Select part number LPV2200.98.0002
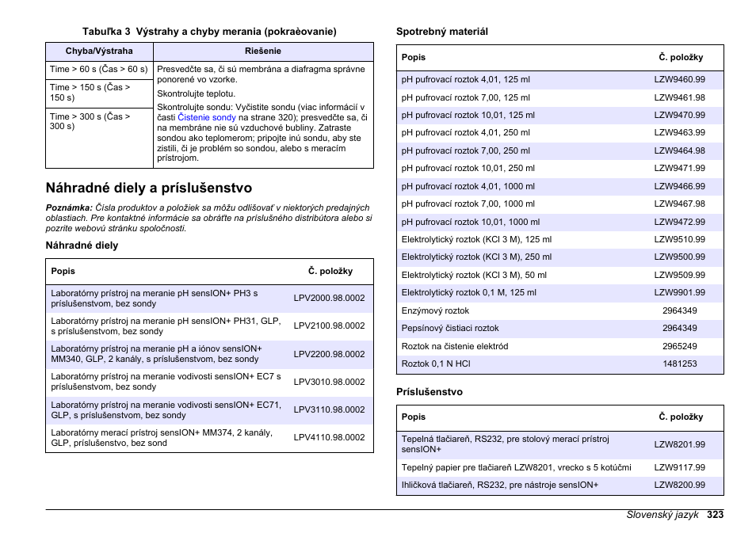 click(x=330, y=354)
